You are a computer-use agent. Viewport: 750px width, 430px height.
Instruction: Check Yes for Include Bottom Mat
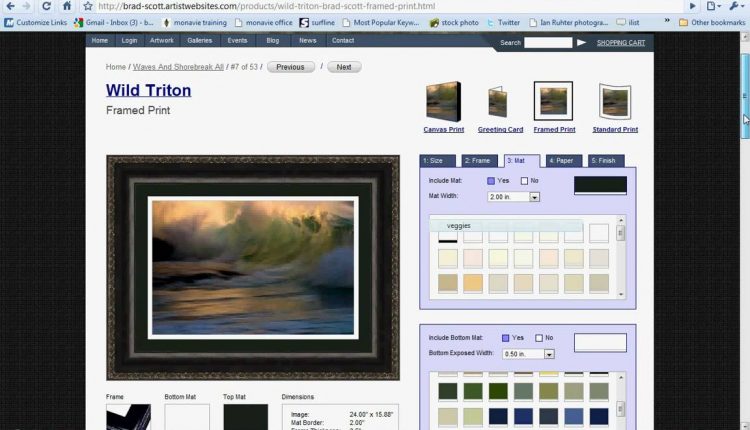[506, 338]
